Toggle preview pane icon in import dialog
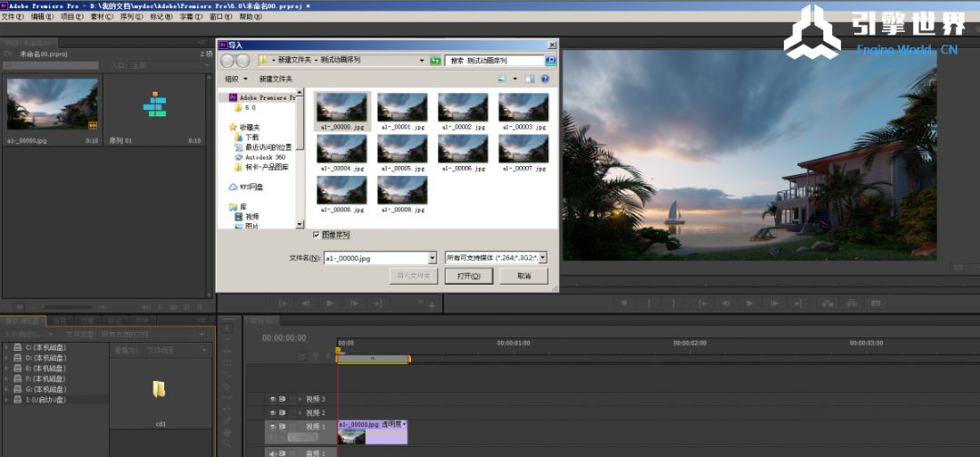Screen dimensions: 980x457 [530, 79]
